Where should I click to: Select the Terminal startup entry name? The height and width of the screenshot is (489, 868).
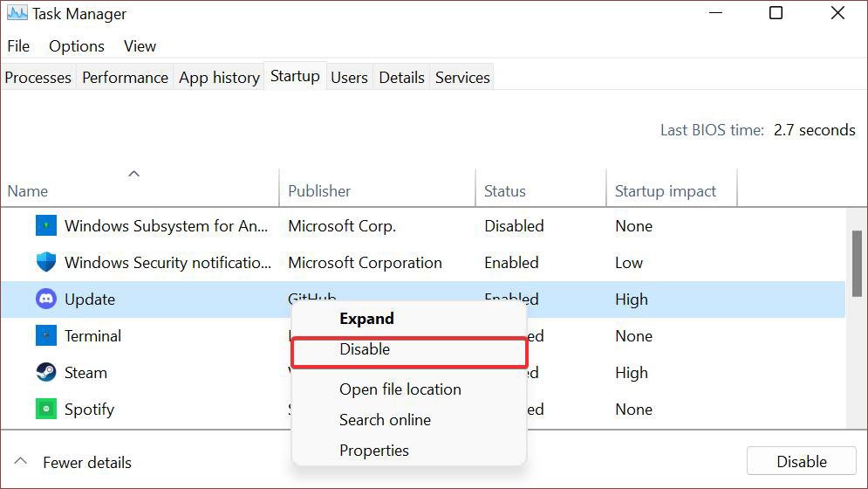pos(92,336)
